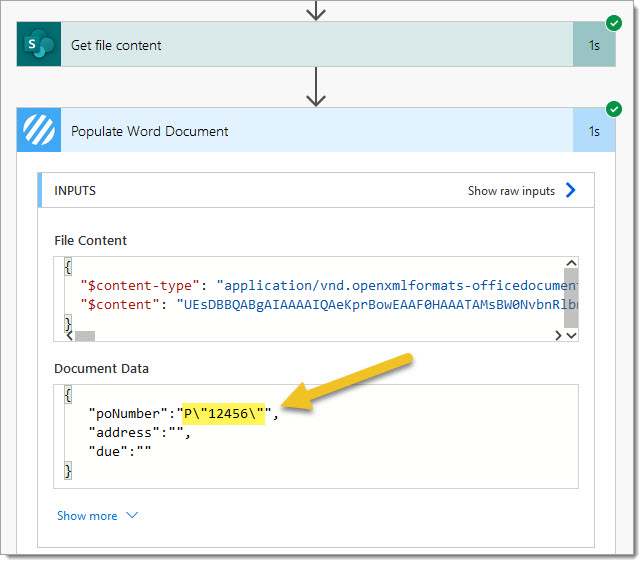Image resolution: width=644 pixels, height=565 pixels.
Task: Expand the Get file content action card
Action: pos(300,45)
